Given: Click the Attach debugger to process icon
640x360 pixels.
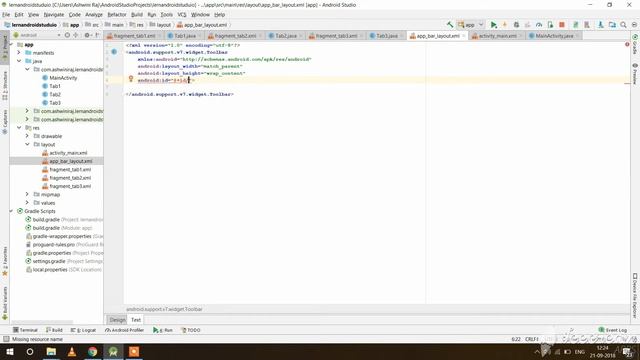Looking at the screenshot, I should point(550,25).
